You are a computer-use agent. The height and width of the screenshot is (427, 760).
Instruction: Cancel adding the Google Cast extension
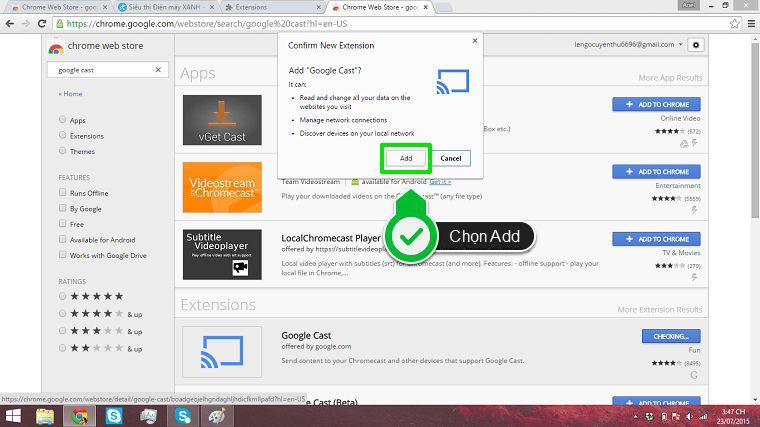pyautogui.click(x=451, y=158)
